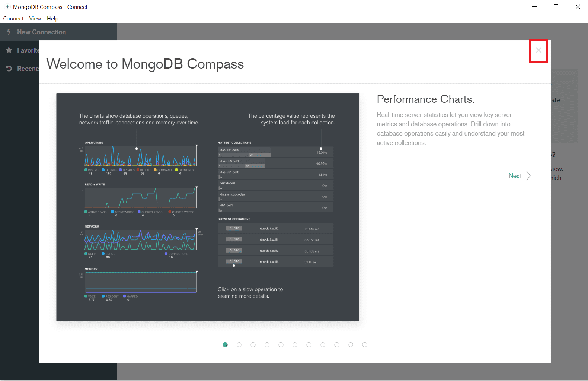Go to fifth tour page dot
Image resolution: width=588 pixels, height=381 pixels.
[281, 345]
